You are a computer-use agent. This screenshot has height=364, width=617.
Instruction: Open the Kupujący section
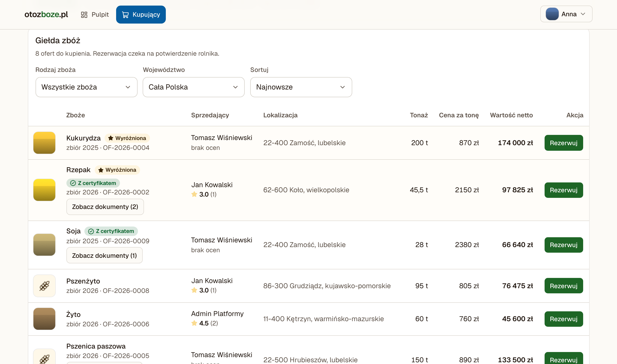[x=141, y=15]
